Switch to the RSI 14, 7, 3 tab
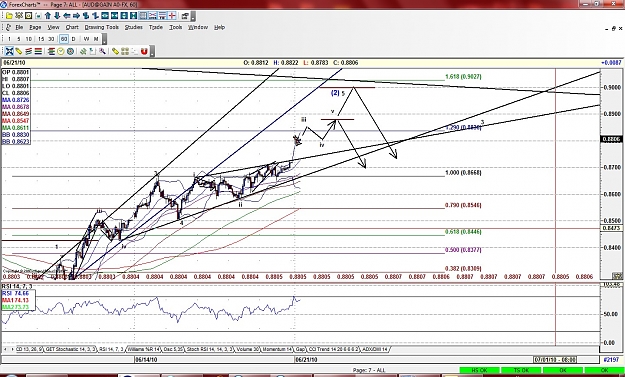 (x=112, y=349)
